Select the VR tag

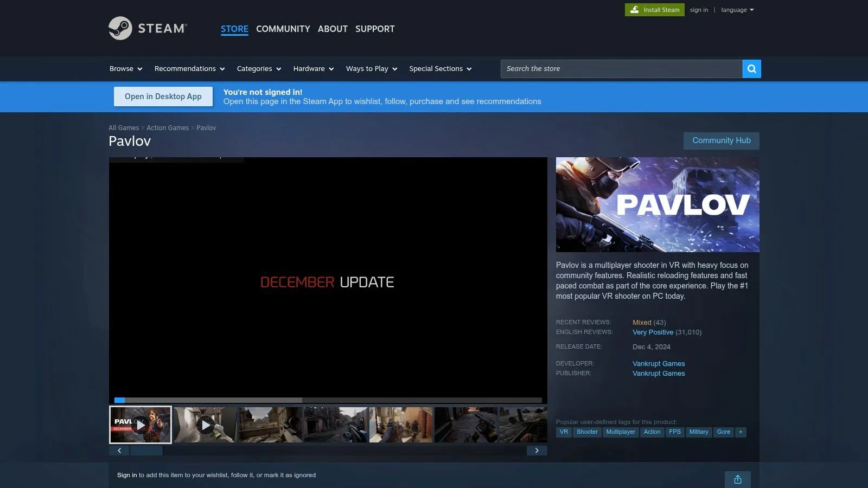[x=564, y=432]
